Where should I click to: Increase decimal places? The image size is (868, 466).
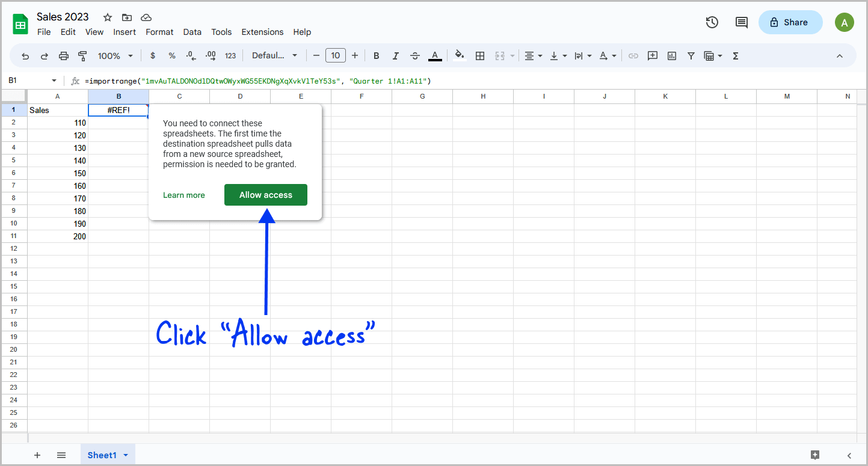pyautogui.click(x=211, y=55)
